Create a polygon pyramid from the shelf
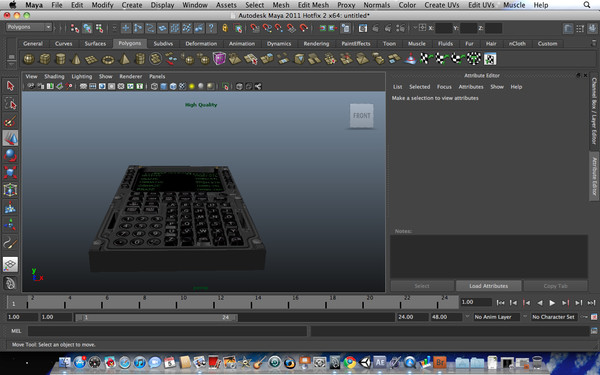600x375 pixels. (124, 59)
